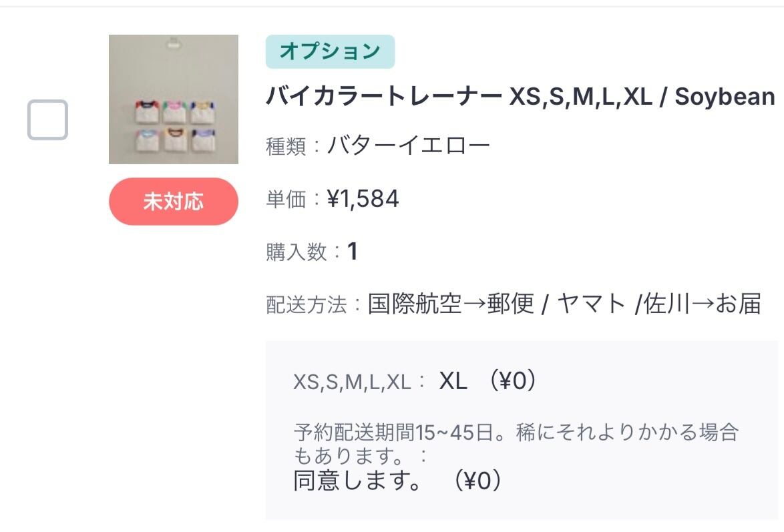Click the selected XL size value
This screenshot has height=532, width=784.
(x=453, y=381)
